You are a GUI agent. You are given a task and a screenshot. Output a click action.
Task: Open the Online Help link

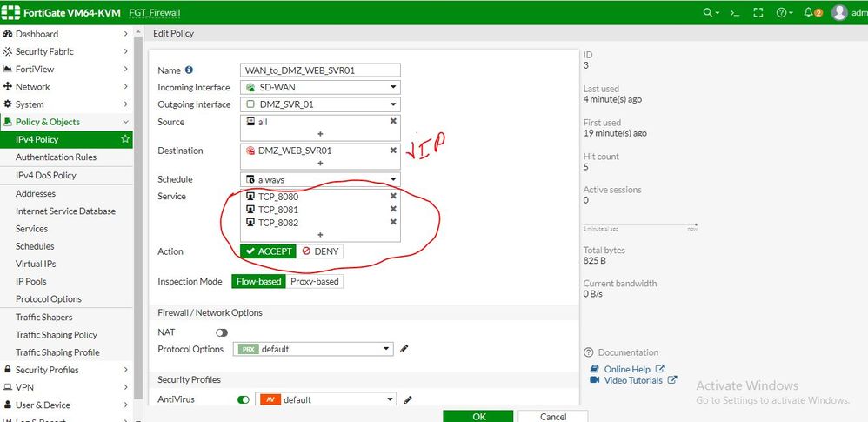627,369
